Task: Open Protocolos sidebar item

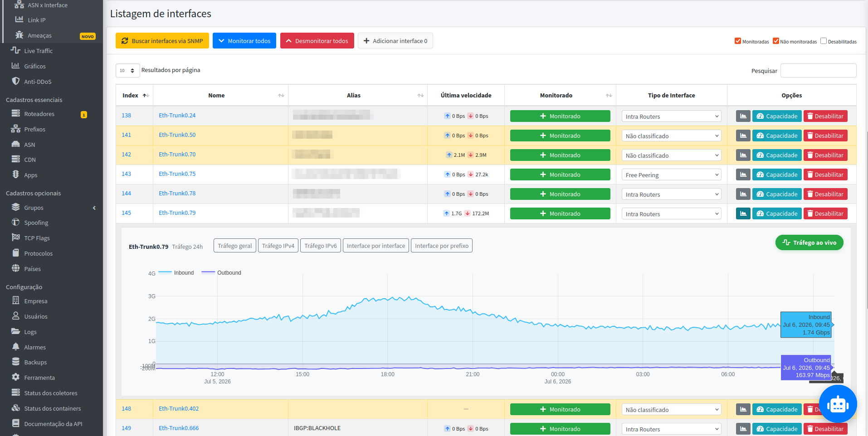Action: click(38, 253)
